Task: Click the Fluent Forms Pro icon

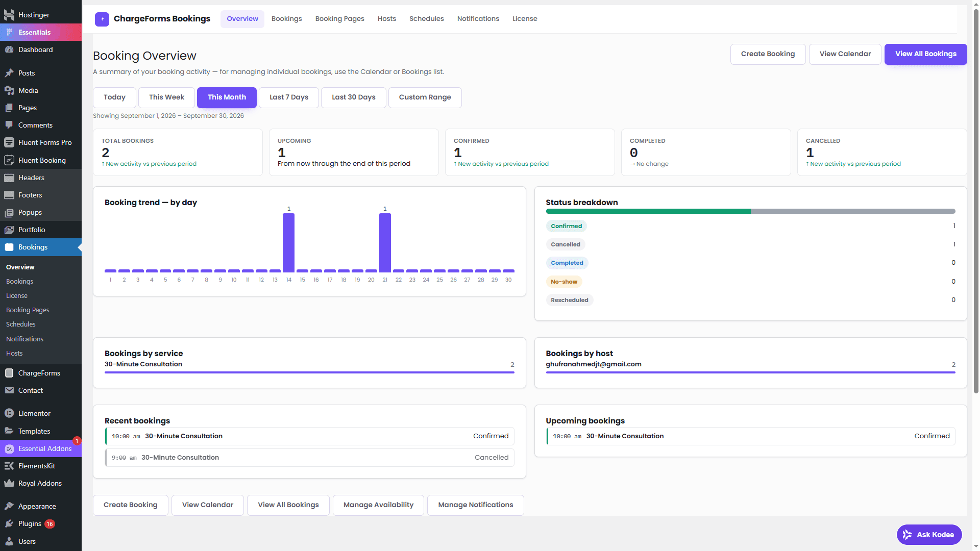Action: (9, 142)
